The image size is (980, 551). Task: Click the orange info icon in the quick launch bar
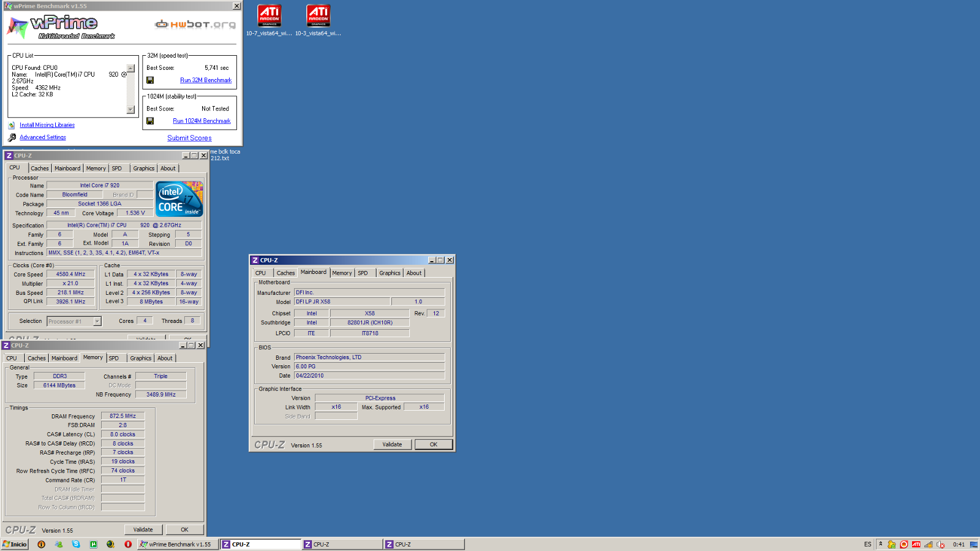tap(41, 544)
